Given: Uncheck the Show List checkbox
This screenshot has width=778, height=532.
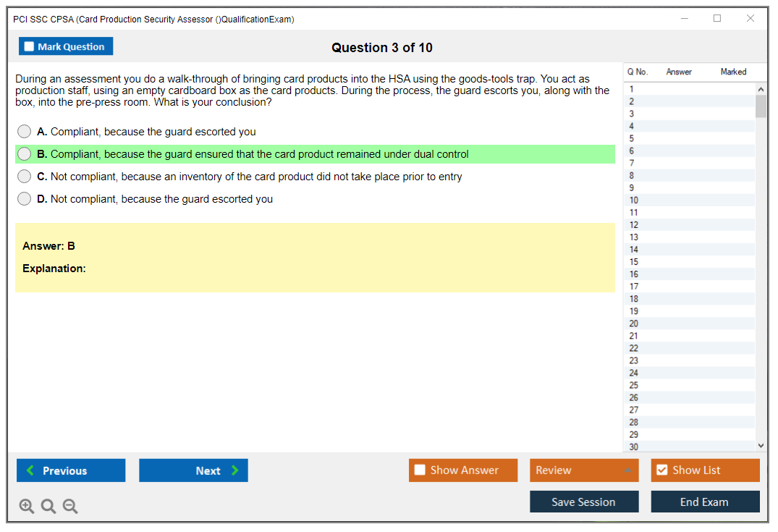Looking at the screenshot, I should (x=661, y=470).
